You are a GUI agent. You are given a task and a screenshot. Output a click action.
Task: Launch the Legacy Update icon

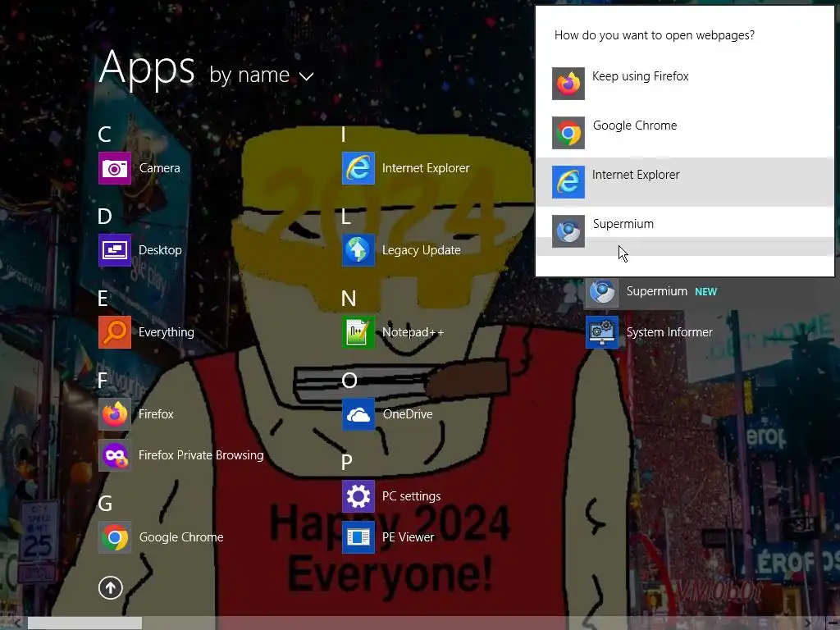pyautogui.click(x=358, y=250)
